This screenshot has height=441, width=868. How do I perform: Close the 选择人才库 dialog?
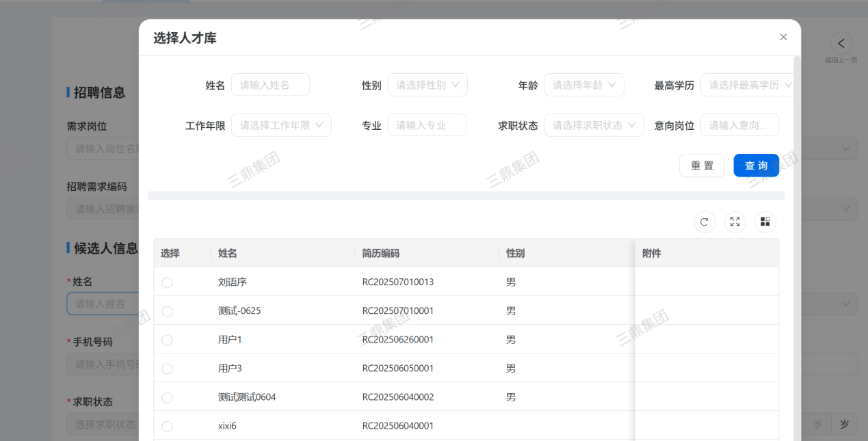(x=783, y=37)
